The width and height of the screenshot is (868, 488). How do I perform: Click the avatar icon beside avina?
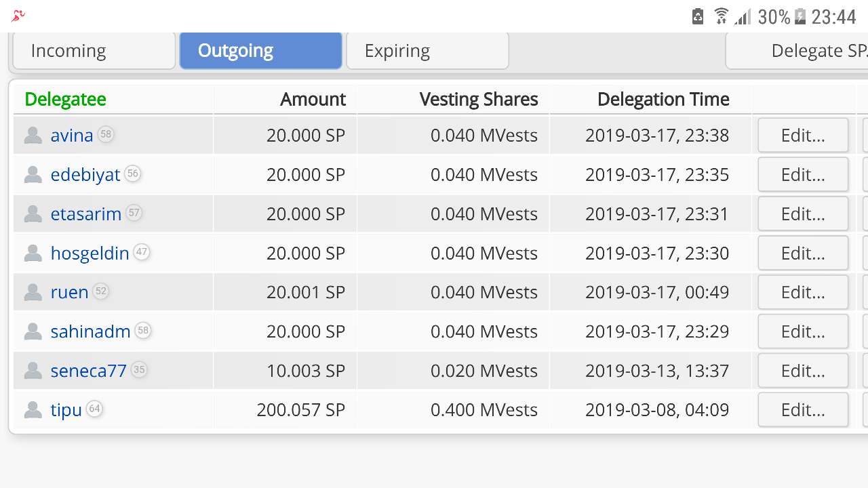(x=33, y=136)
